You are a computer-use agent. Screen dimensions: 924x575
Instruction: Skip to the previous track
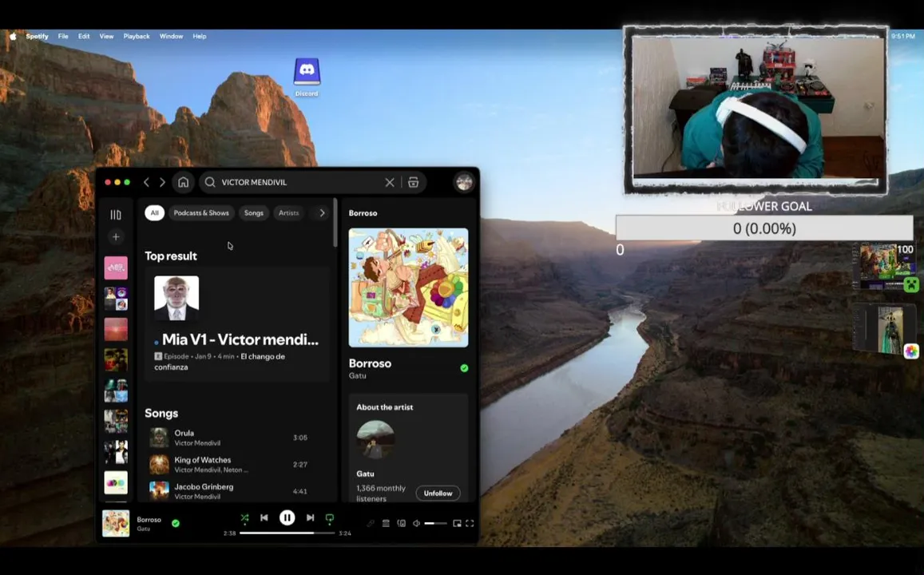tap(264, 517)
